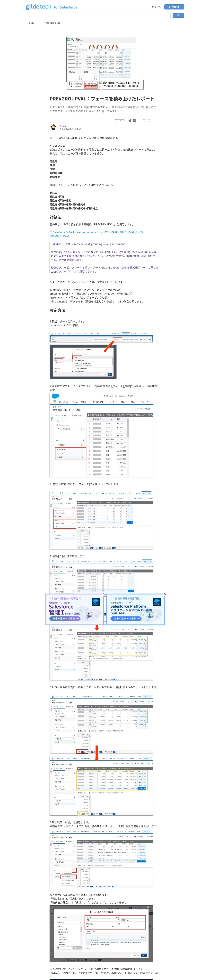This screenshot has width=210, height=980.
Task: Bookmark this article
Action: (144, 121)
